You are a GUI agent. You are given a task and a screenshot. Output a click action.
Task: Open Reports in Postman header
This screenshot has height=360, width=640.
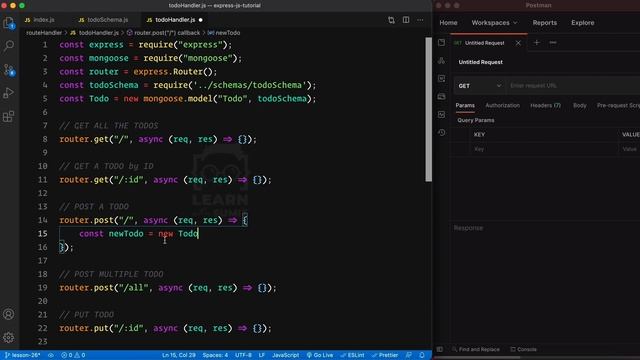[544, 23]
